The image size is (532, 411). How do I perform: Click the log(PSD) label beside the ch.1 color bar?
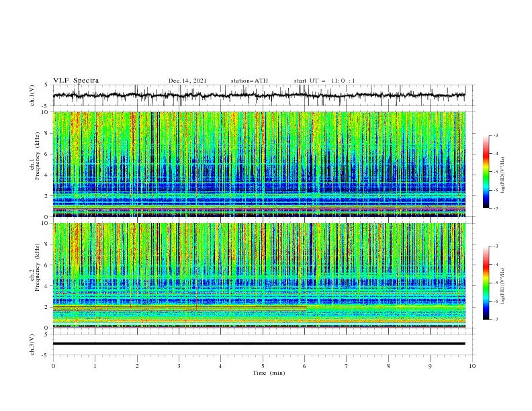(503, 175)
